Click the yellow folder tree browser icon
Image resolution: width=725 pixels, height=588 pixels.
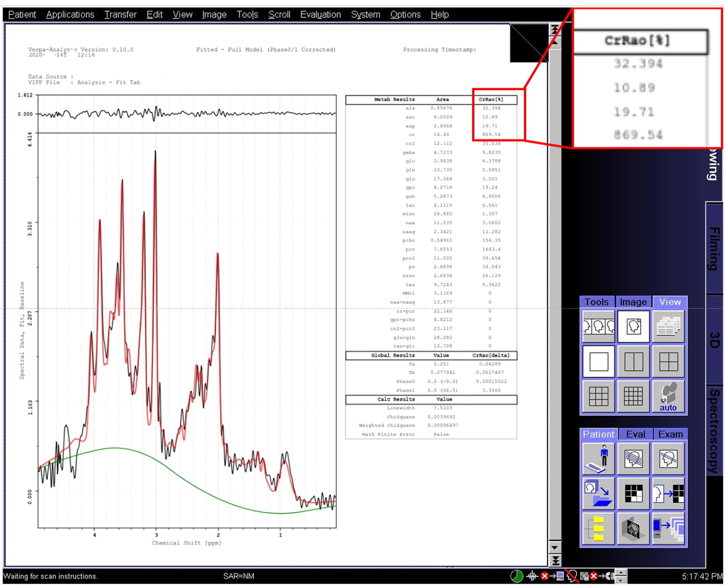[x=598, y=528]
